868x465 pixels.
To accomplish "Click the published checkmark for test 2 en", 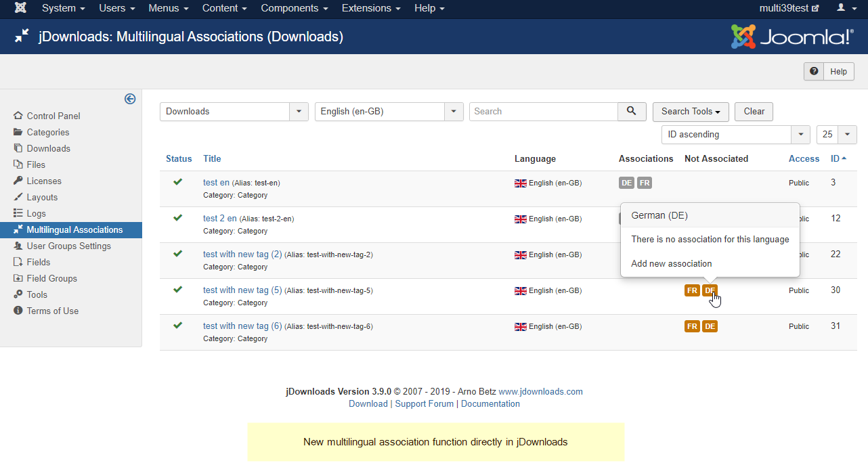I will (x=178, y=218).
